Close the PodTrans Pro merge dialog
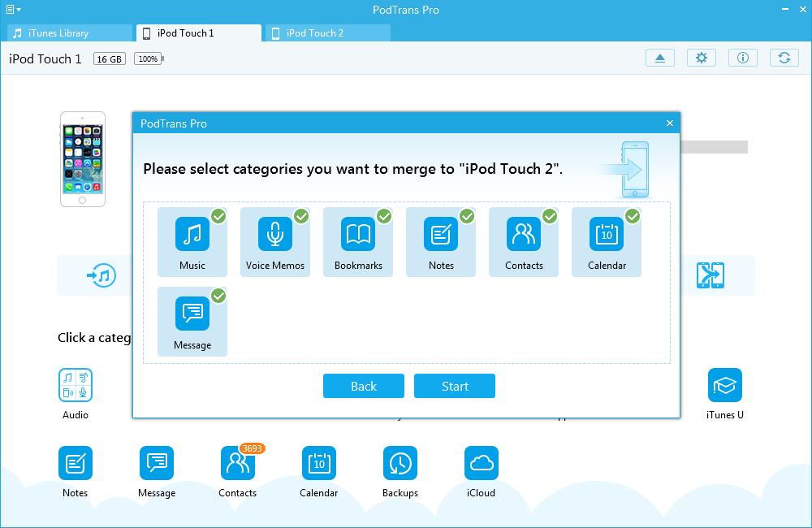Screen dimensions: 812x528 (x=670, y=123)
